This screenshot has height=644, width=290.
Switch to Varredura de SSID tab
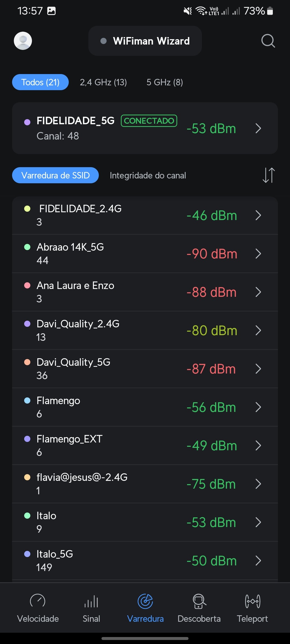point(55,175)
